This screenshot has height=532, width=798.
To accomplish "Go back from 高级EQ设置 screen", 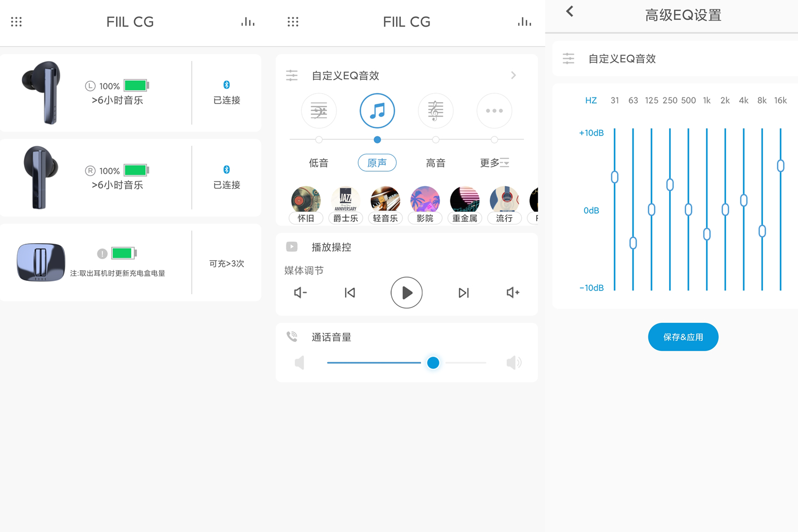I will click(x=570, y=11).
